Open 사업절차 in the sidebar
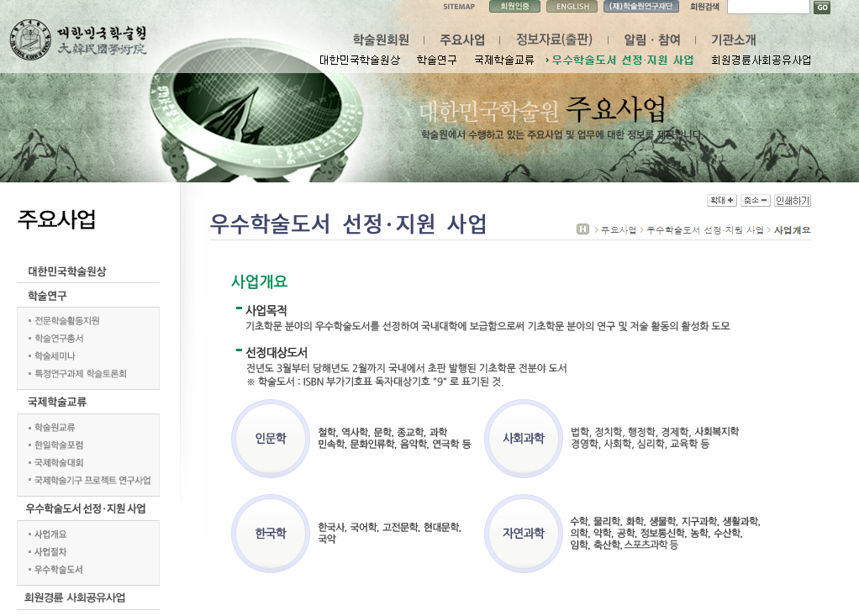859x616 pixels. click(x=50, y=552)
